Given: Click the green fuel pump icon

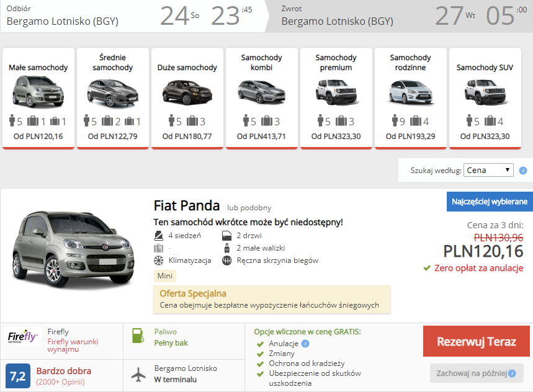Looking at the screenshot, I should pyautogui.click(x=138, y=337).
